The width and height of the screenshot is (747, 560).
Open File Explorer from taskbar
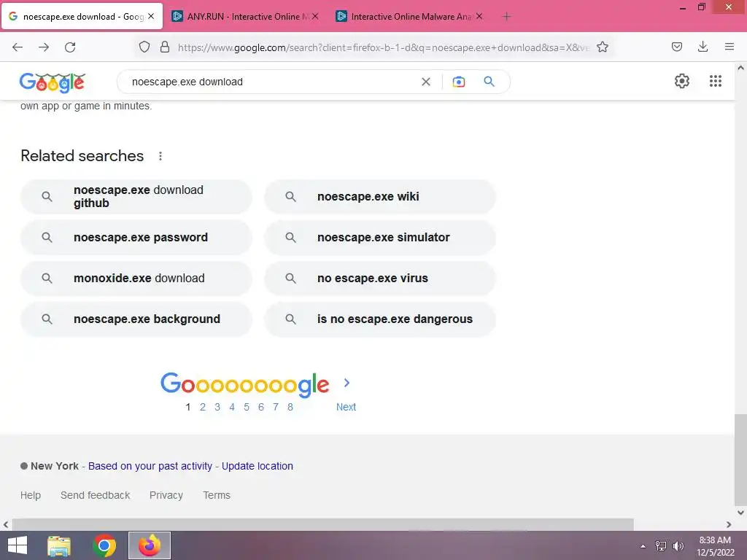point(59,545)
